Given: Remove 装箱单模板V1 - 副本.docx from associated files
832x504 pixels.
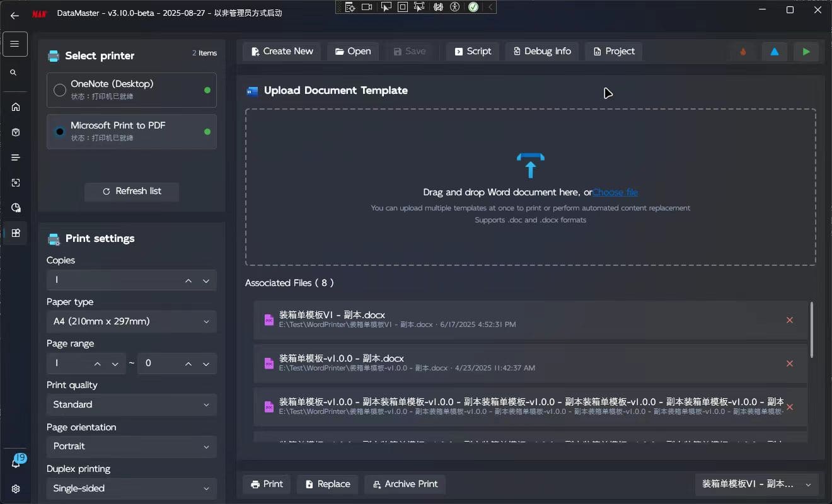Looking at the screenshot, I should click(x=790, y=320).
